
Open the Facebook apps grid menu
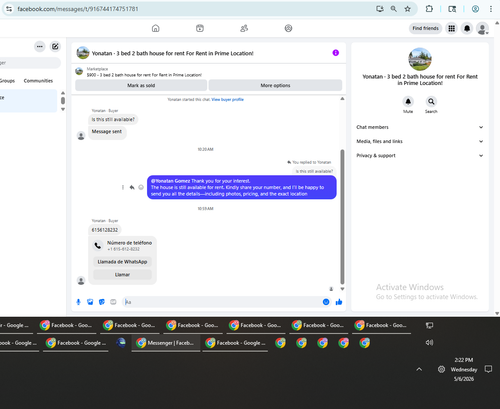(x=451, y=28)
